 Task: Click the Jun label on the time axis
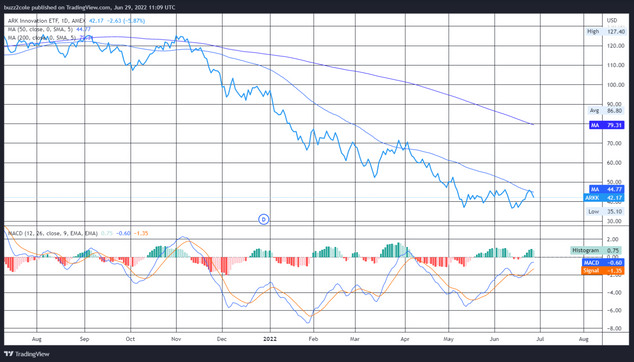coord(495,339)
